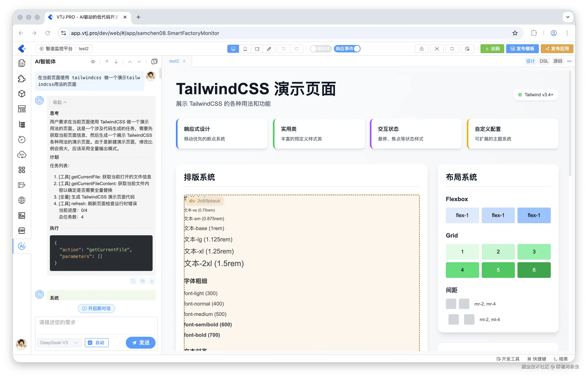Toggle the 响应事件 switch

tap(347, 49)
